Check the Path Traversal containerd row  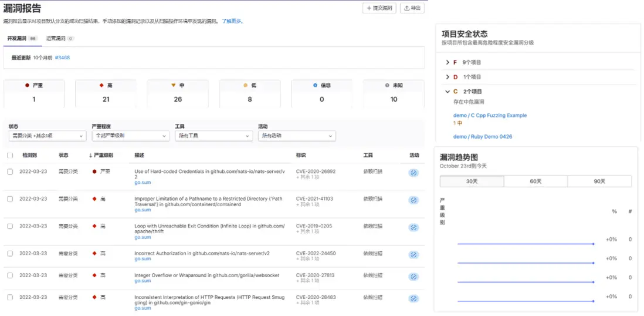(11, 199)
